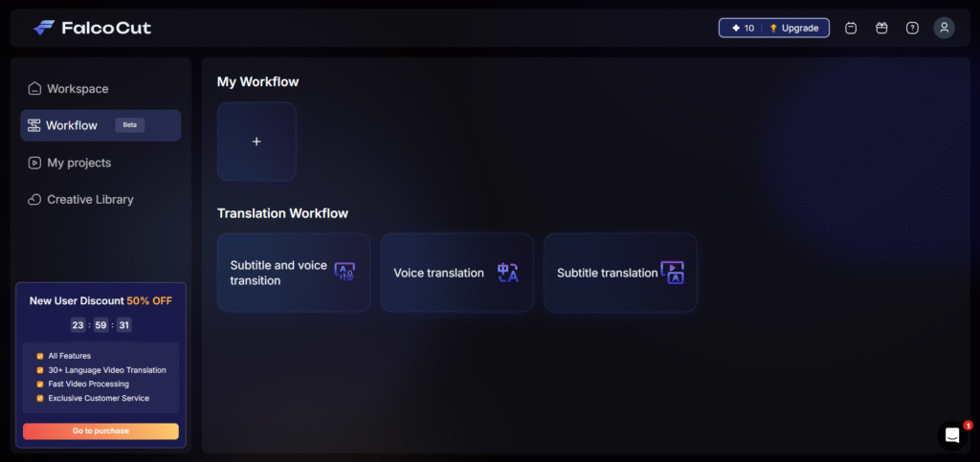Click the New User Discount 50% OFF text

coord(100,301)
